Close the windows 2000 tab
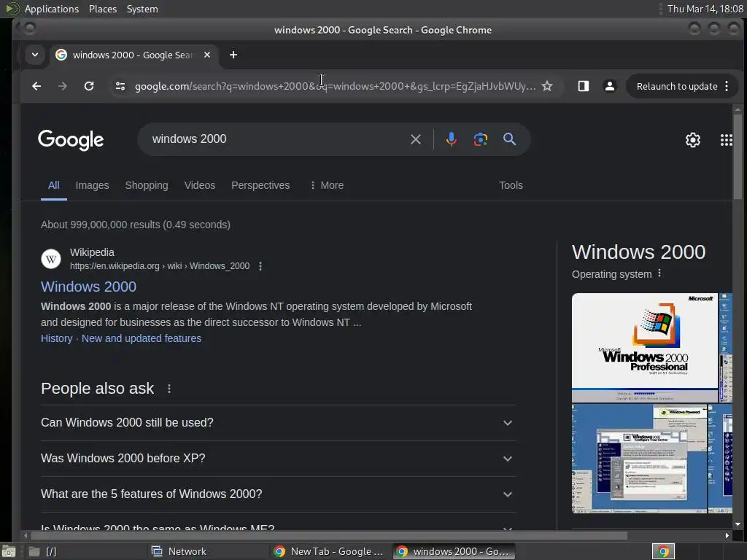 (206, 55)
